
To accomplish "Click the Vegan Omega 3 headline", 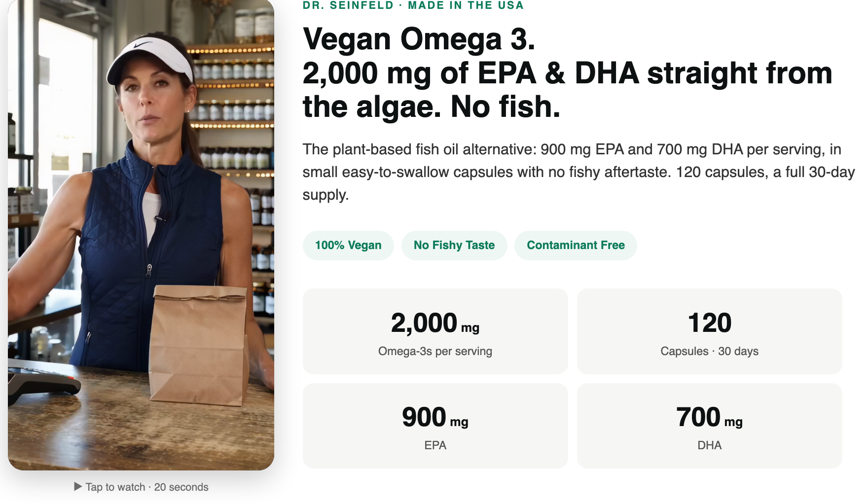I will [419, 39].
